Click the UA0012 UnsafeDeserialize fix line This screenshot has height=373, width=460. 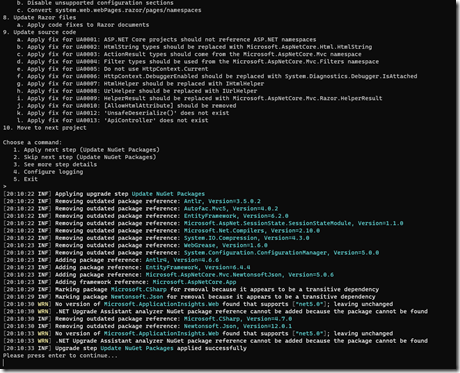(123, 113)
